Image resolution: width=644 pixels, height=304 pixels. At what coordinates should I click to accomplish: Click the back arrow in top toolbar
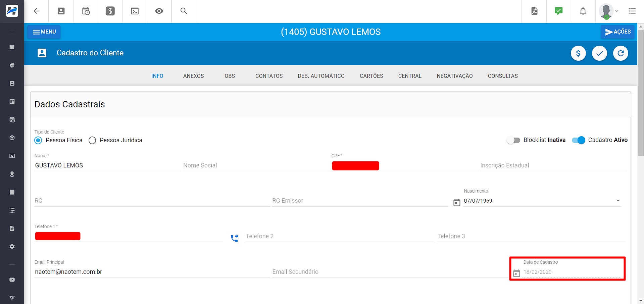tap(37, 11)
